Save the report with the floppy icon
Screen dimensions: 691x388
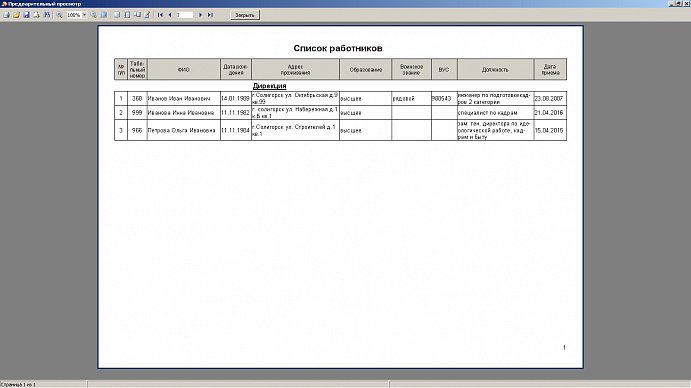[x=26, y=15]
